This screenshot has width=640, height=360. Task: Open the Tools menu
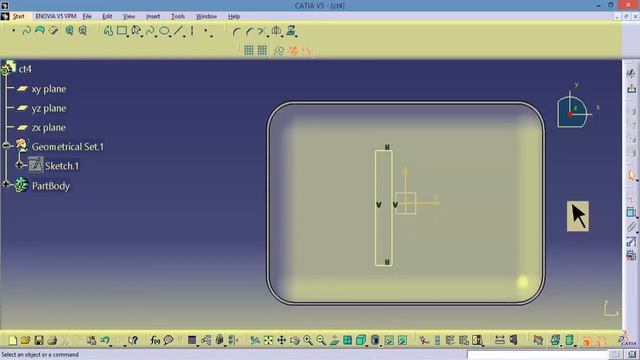tap(178, 16)
